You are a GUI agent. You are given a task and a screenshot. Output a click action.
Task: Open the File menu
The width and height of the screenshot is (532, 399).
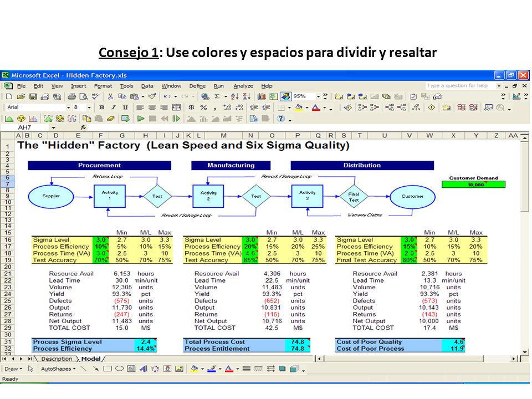(21, 86)
